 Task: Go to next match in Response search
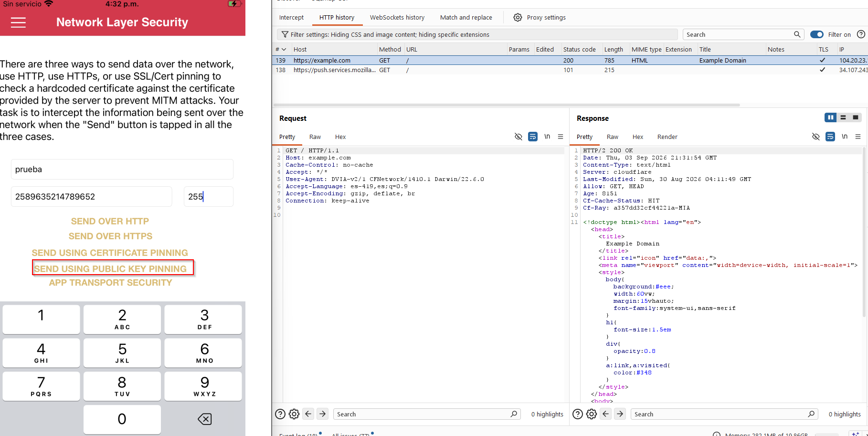620,414
